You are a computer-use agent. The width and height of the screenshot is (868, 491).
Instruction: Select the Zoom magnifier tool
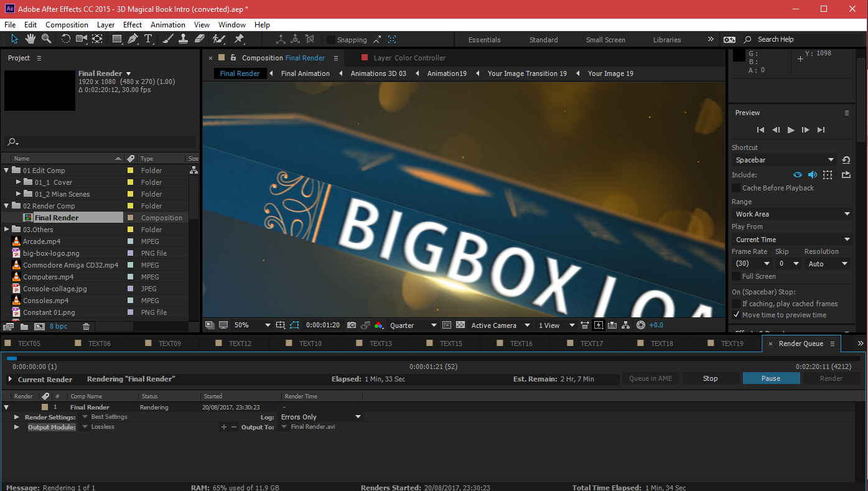point(46,39)
